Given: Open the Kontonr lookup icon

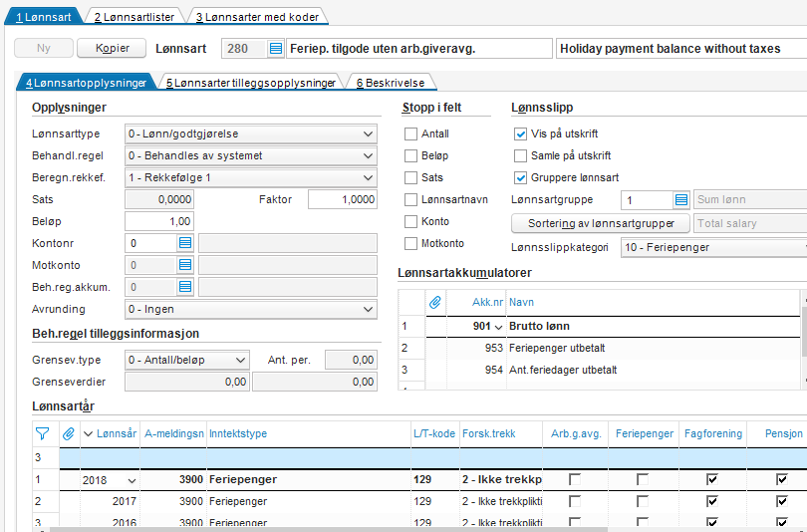Looking at the screenshot, I should click(x=185, y=243).
